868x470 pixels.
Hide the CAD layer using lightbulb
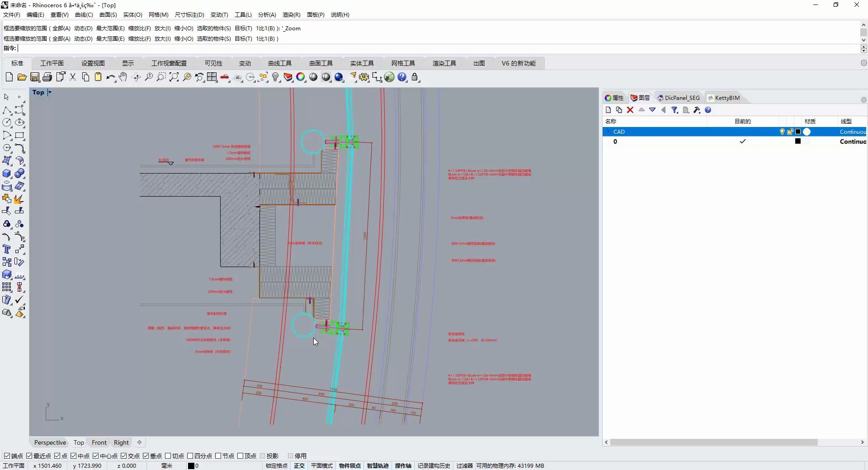[782, 132]
